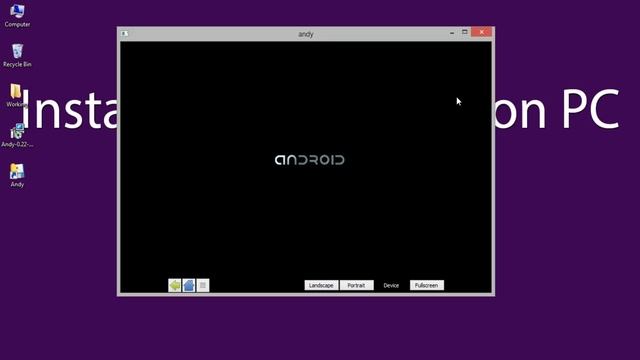Open the gray menu icon in Andy

click(203, 285)
